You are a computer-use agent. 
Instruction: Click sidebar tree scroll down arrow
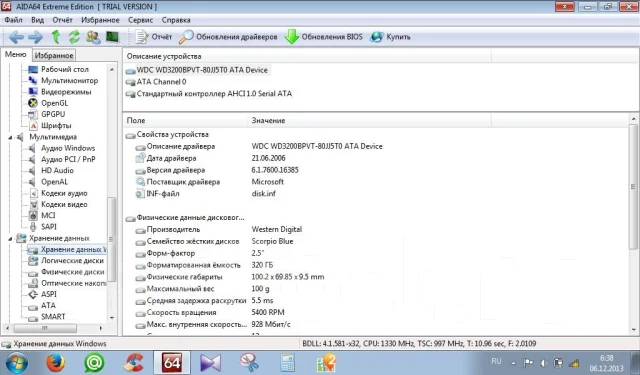point(112,318)
